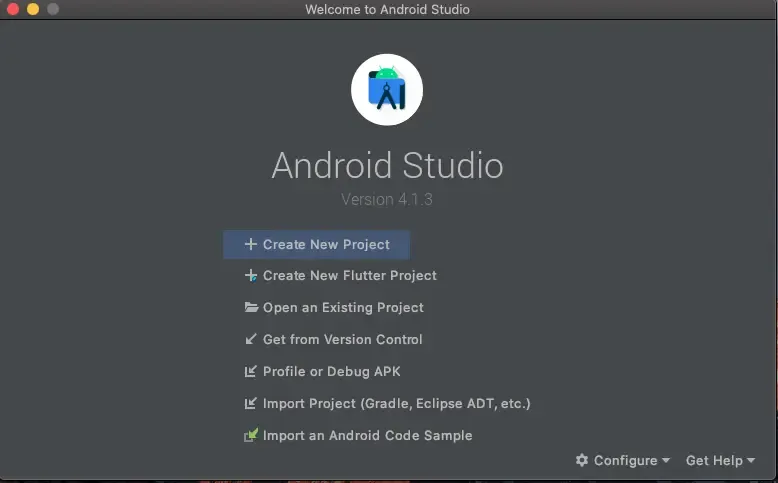Click the plus icon beside Create New Project
The height and width of the screenshot is (483, 778).
tap(251, 244)
